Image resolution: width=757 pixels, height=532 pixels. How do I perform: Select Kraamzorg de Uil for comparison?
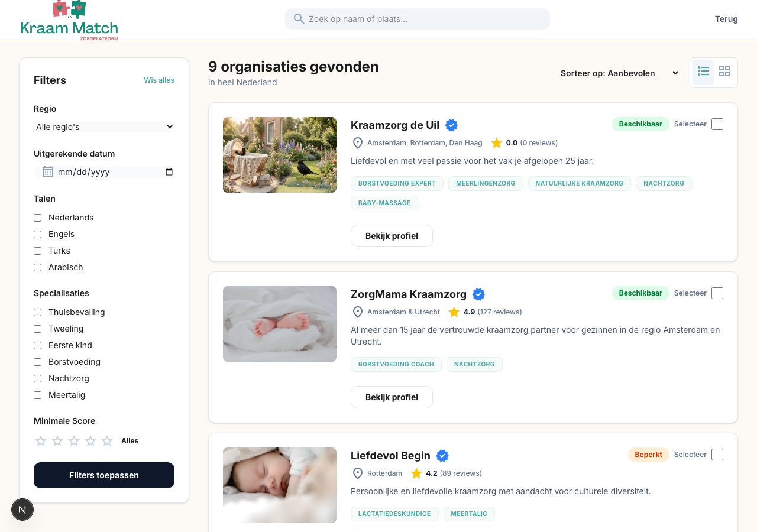pos(717,124)
